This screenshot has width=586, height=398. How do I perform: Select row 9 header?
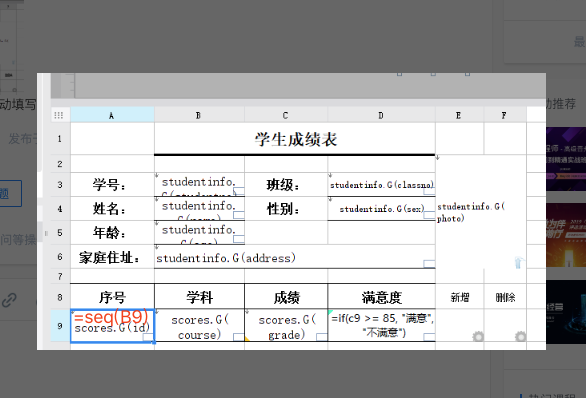point(60,326)
